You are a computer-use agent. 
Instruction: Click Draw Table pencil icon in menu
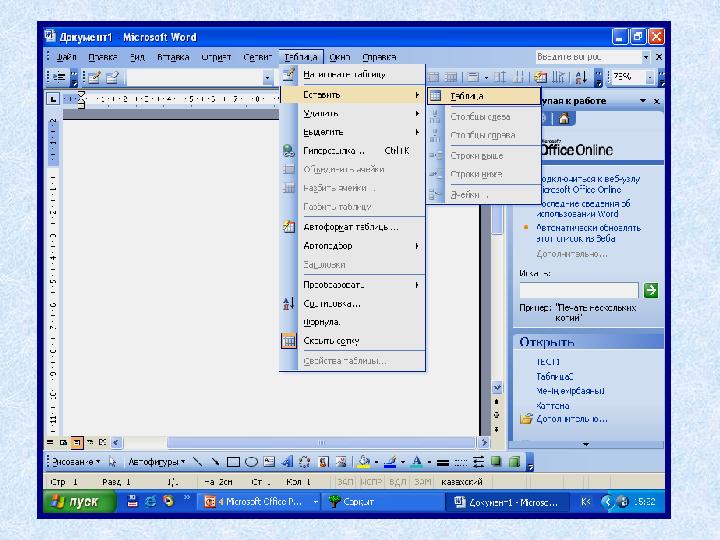(x=289, y=74)
